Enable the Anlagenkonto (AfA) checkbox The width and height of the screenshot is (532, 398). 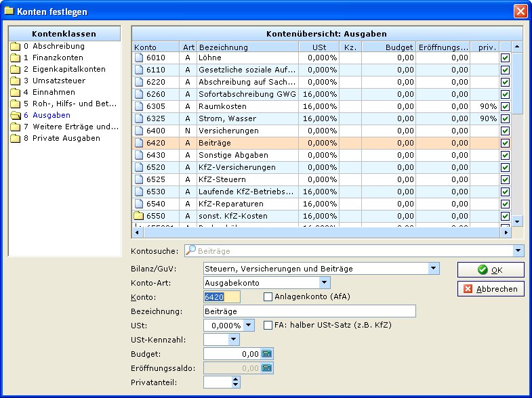268,296
